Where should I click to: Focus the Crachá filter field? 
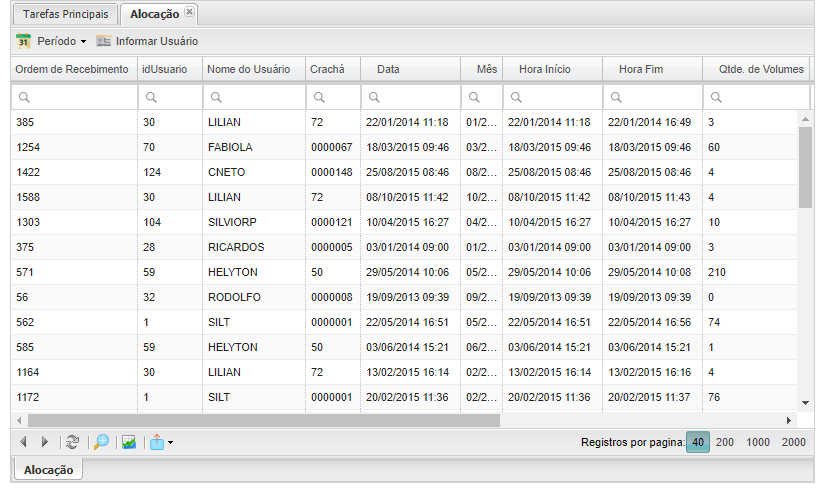coord(333,97)
